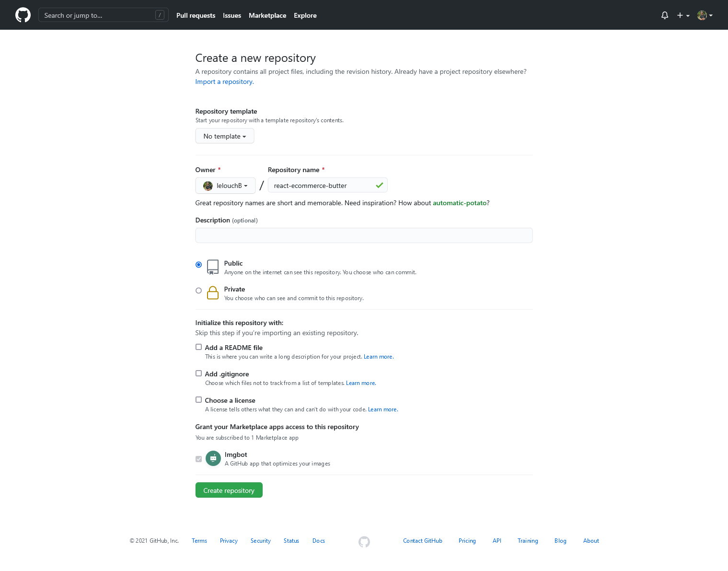
Task: Click the Imgbot app avatar icon
Action: [213, 458]
